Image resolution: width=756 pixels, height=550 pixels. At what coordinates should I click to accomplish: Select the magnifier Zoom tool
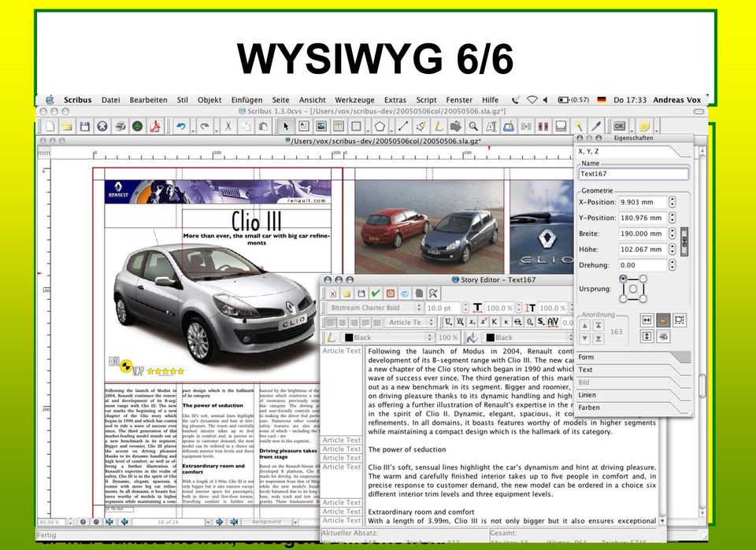pyautogui.click(x=473, y=126)
